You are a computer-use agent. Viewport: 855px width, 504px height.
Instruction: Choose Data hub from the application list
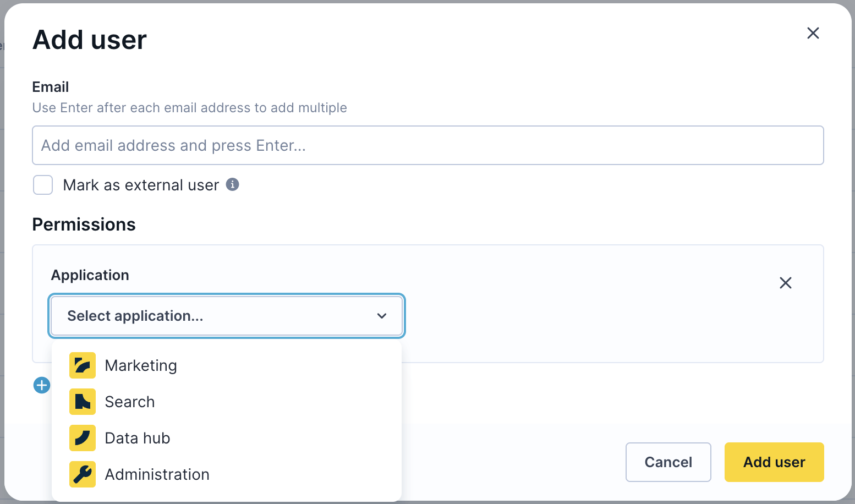[x=227, y=438]
